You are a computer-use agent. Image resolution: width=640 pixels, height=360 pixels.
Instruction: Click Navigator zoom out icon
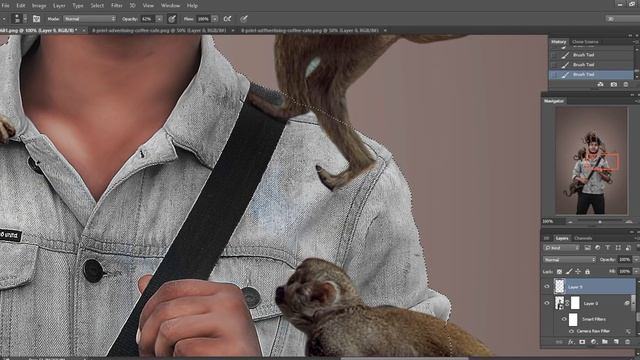point(570,222)
